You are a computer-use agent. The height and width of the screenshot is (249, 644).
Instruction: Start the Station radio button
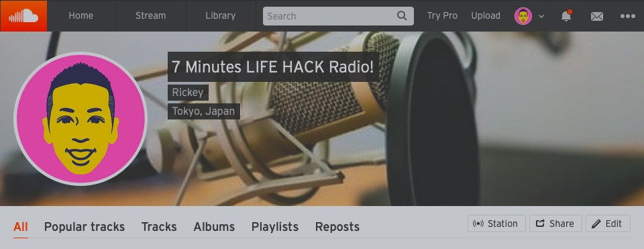[496, 223]
